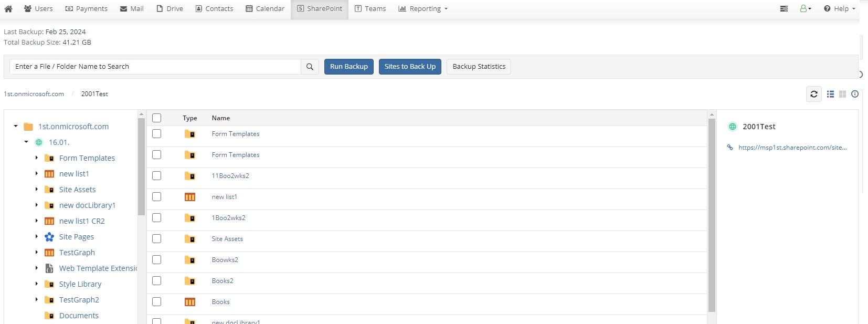Switch to list view icon

(830, 94)
